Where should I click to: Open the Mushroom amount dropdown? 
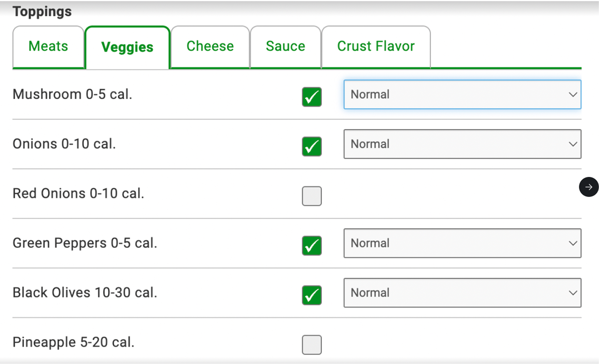coord(462,95)
